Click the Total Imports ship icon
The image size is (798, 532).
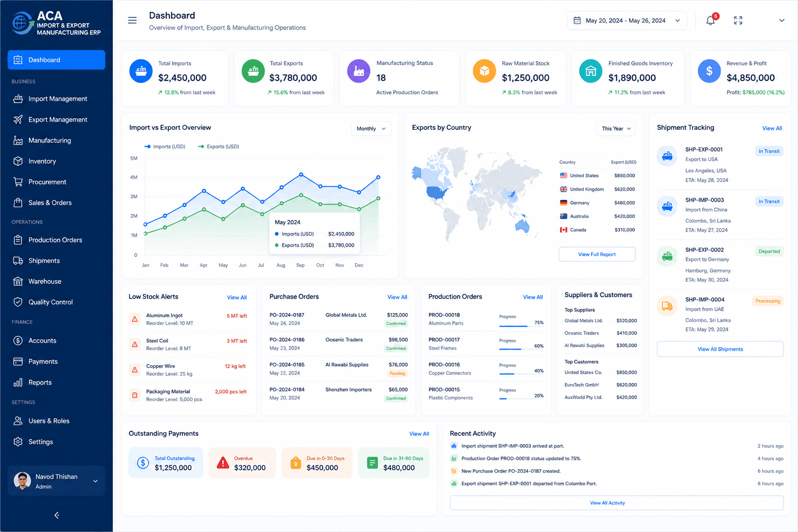[x=141, y=71]
